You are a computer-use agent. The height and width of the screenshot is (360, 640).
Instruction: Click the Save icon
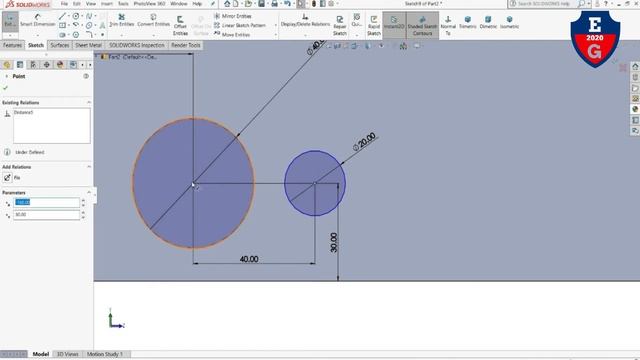(261, 4)
